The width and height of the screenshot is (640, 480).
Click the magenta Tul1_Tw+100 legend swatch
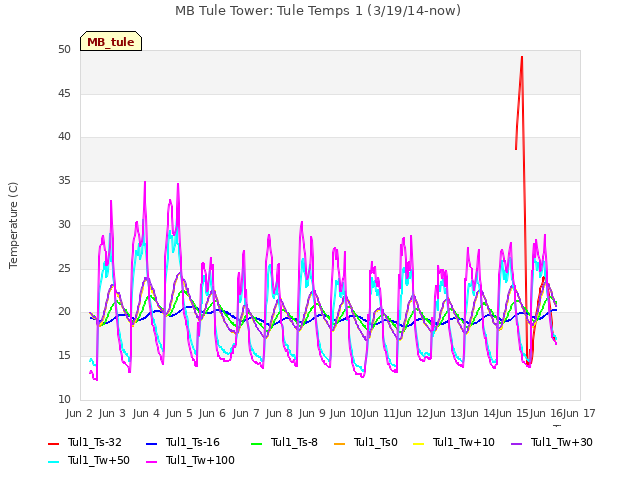(x=151, y=461)
